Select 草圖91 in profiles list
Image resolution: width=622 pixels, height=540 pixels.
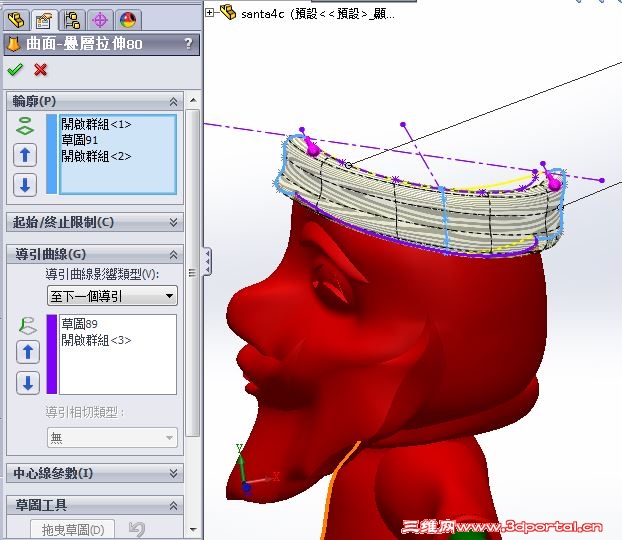point(79,140)
